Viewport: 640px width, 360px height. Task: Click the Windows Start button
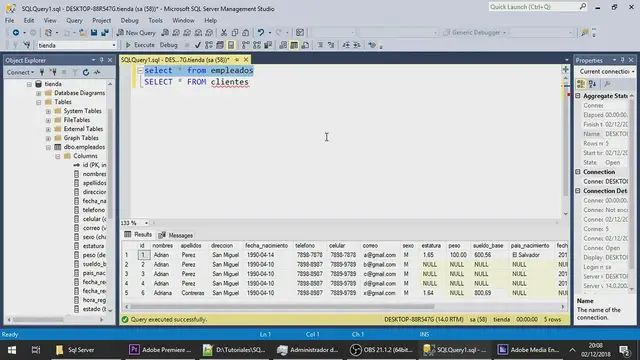(12, 350)
